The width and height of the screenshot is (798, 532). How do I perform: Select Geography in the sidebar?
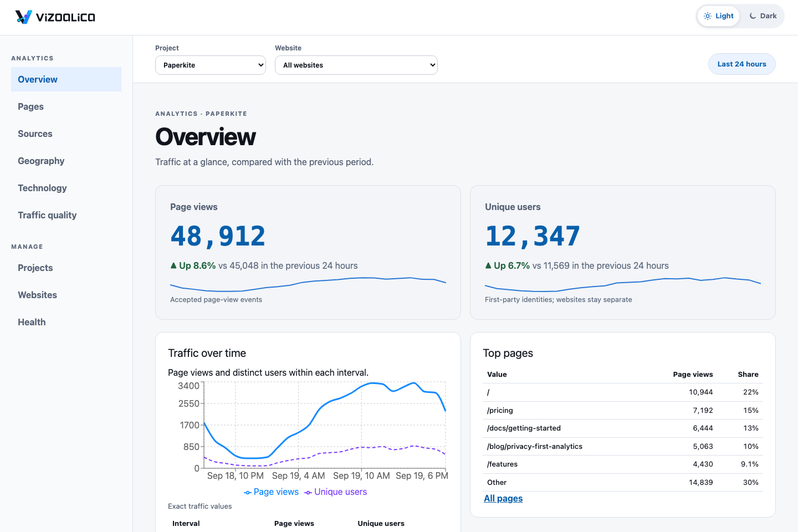(66, 161)
